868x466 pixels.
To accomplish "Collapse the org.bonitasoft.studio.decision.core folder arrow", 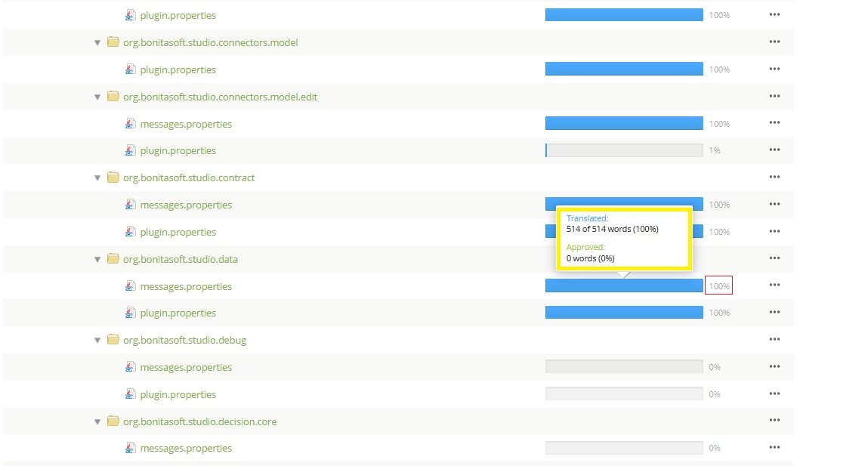I will coord(97,421).
